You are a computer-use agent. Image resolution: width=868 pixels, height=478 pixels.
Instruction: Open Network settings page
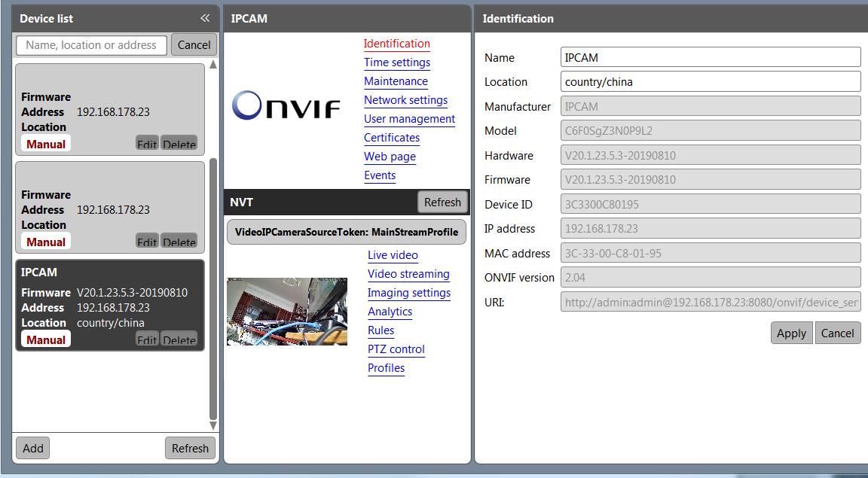tap(405, 100)
